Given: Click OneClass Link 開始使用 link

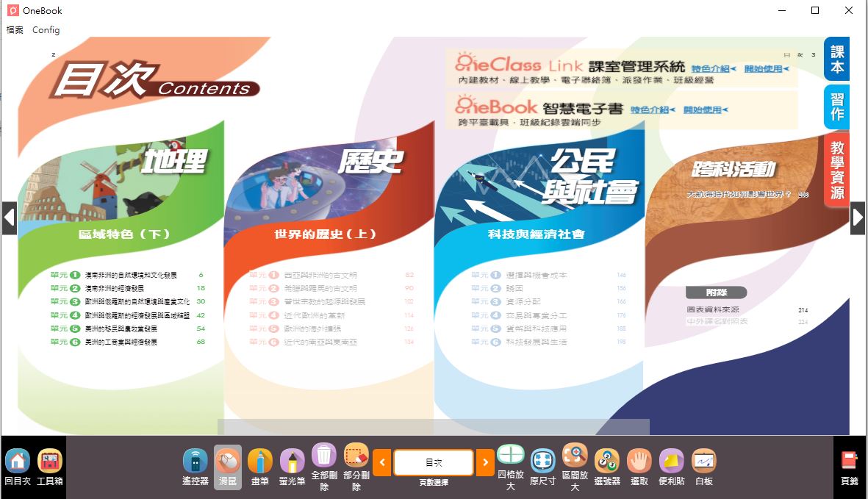Looking at the screenshot, I should (x=766, y=68).
